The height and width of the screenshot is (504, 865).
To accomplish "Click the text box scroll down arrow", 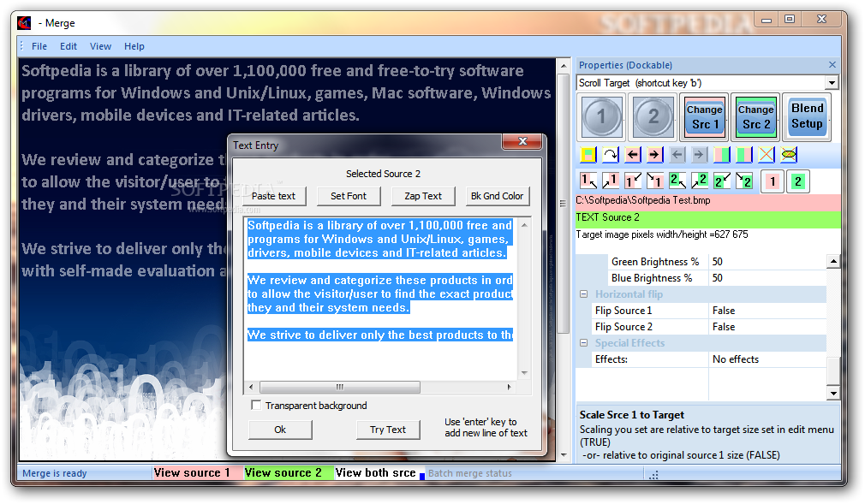I will pyautogui.click(x=524, y=373).
